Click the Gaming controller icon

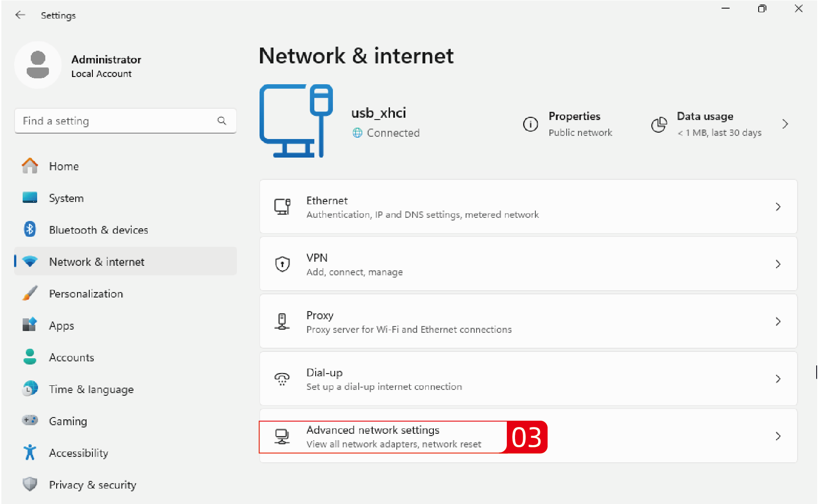click(30, 421)
